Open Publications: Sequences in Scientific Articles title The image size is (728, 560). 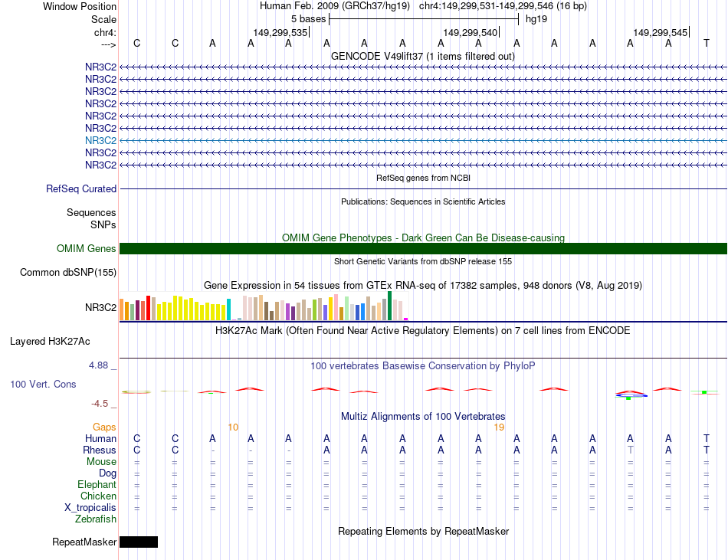point(423,201)
